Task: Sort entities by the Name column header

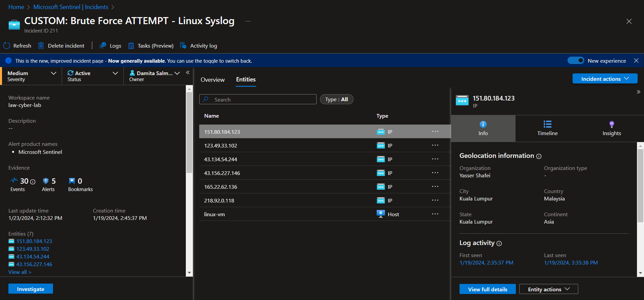Action: (211, 116)
